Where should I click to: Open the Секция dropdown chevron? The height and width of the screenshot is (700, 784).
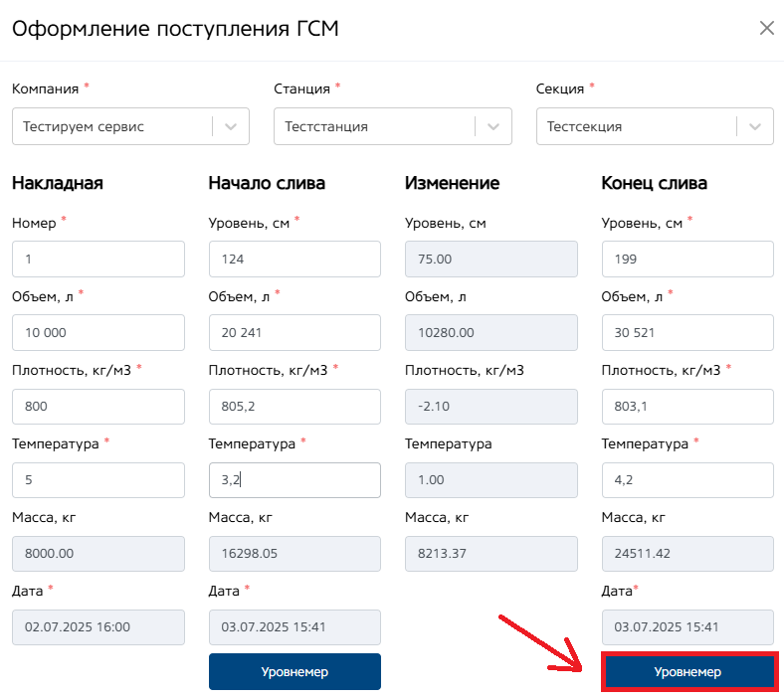point(755,126)
